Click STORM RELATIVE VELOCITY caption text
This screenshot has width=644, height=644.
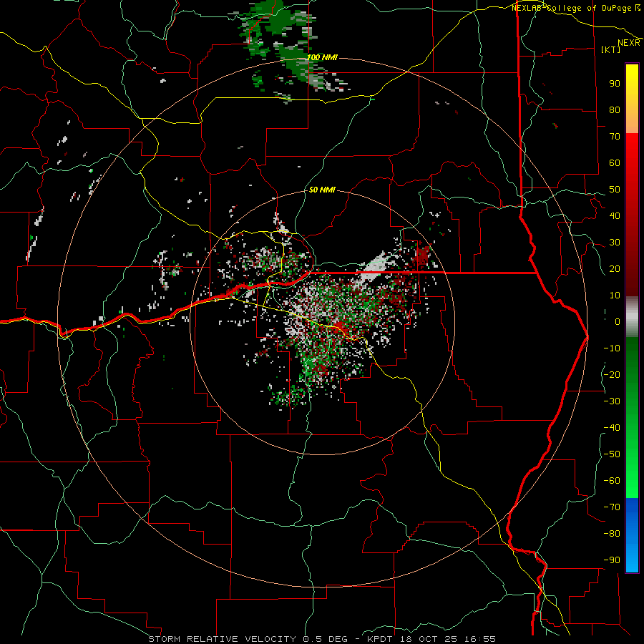tap(220, 639)
